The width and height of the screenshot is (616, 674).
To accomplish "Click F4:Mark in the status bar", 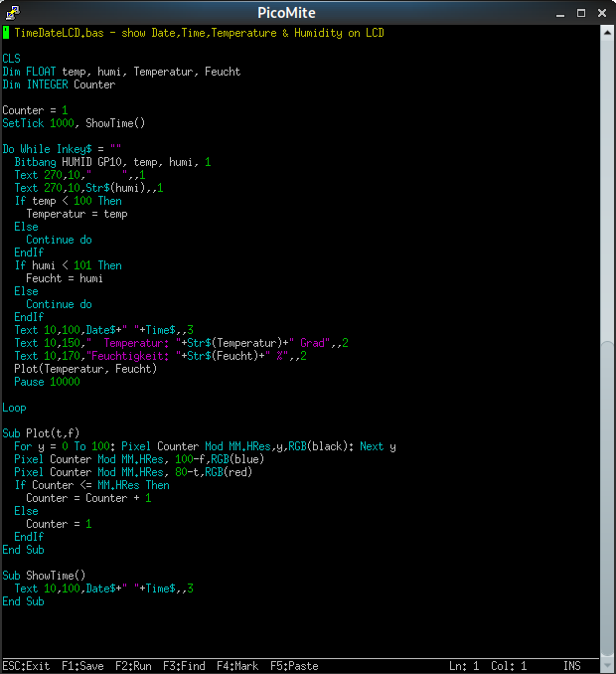I will [238, 666].
